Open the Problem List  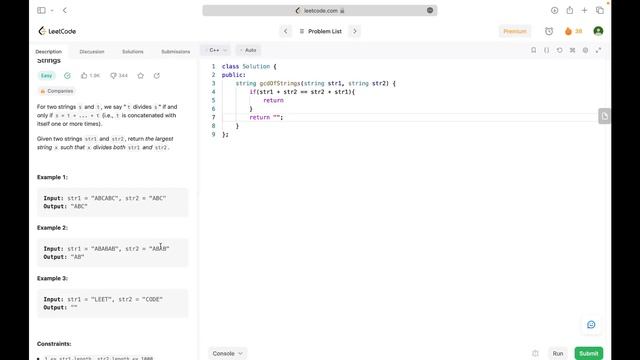tap(321, 31)
